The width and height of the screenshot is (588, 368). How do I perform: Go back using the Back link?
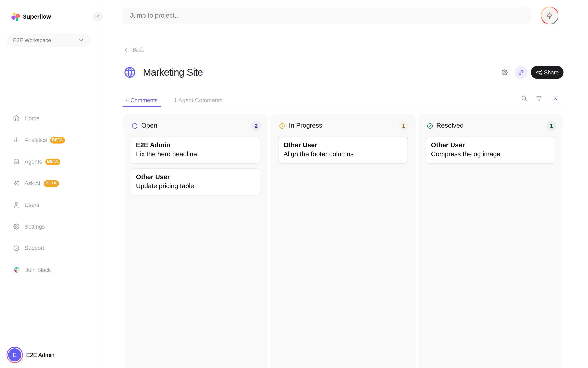tap(134, 50)
